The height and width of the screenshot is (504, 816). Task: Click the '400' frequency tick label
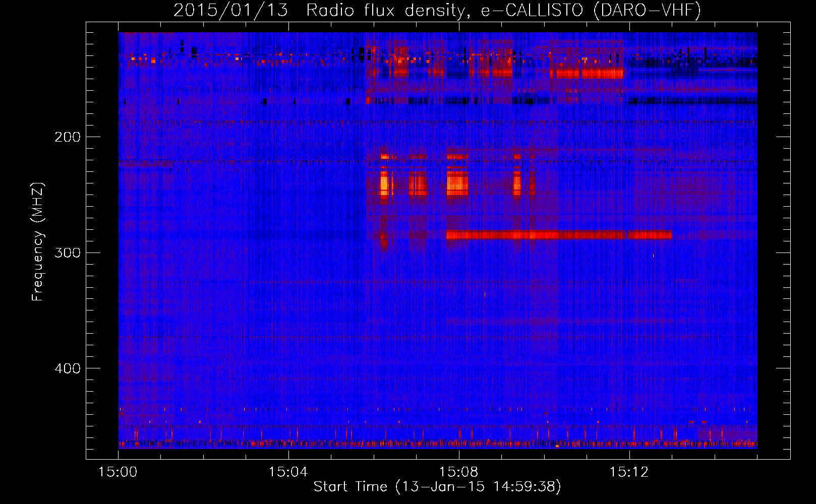pos(68,368)
